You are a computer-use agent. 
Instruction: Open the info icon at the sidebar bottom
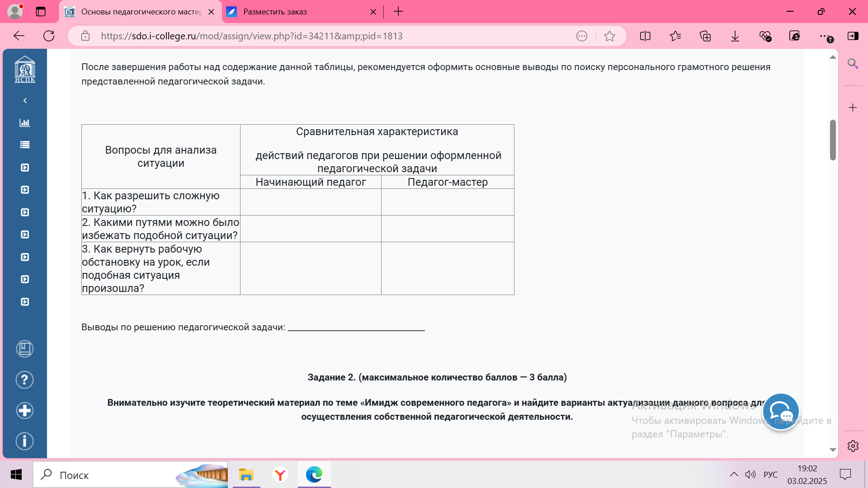[x=25, y=441]
